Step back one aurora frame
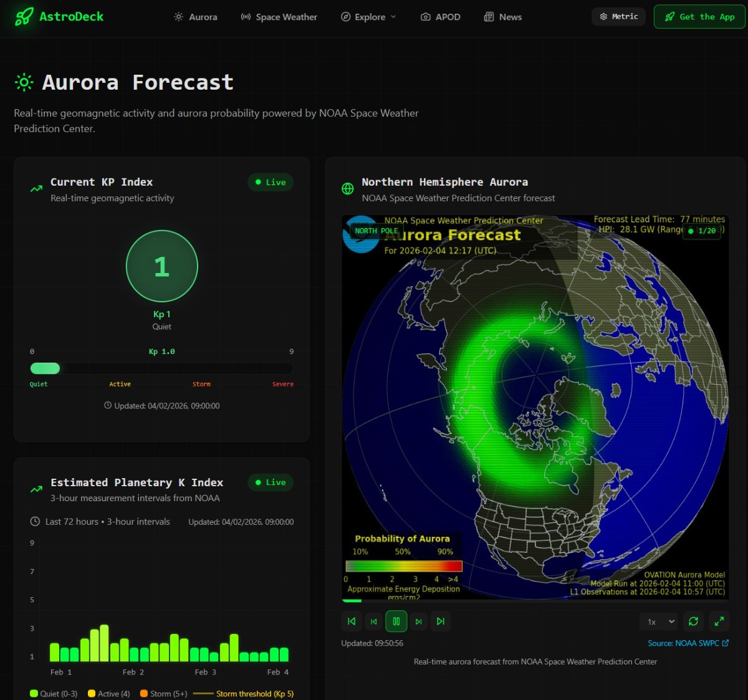This screenshot has height=700, width=748. pyautogui.click(x=373, y=621)
